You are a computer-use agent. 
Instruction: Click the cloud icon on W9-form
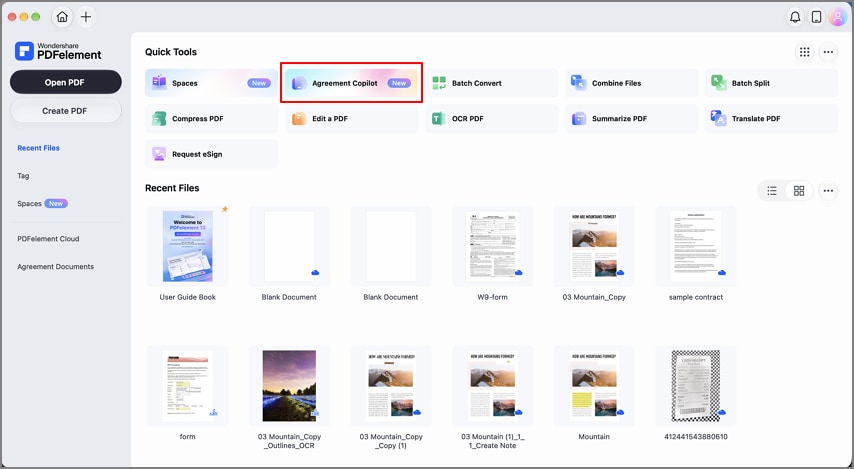(518, 272)
